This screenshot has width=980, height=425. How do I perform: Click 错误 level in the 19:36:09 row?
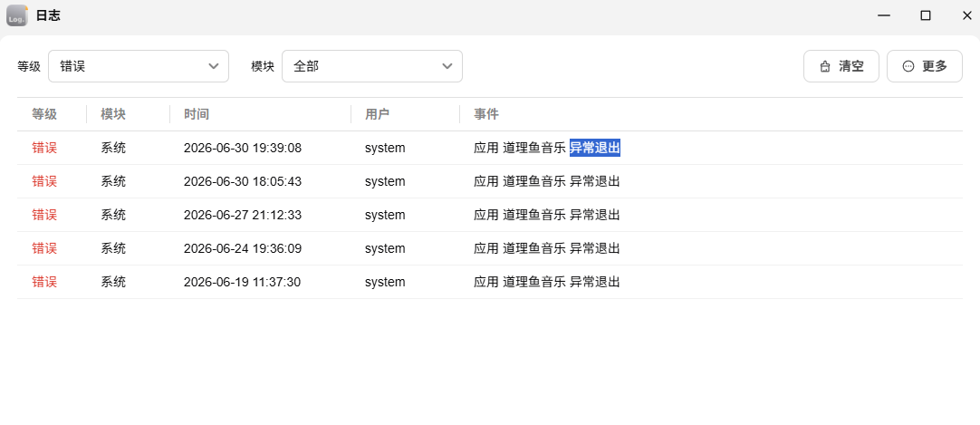(44, 249)
